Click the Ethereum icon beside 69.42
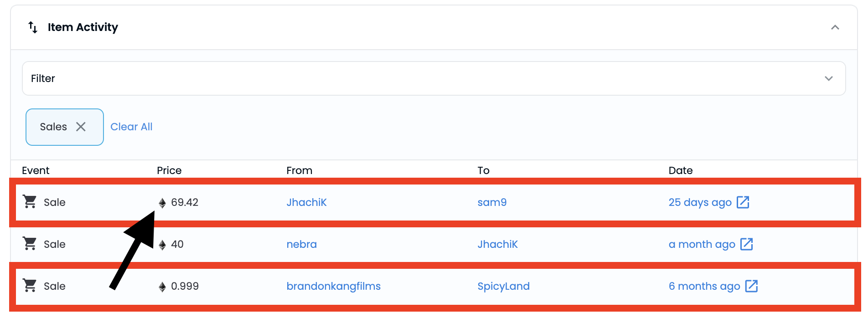This screenshot has width=868, height=318. (162, 203)
